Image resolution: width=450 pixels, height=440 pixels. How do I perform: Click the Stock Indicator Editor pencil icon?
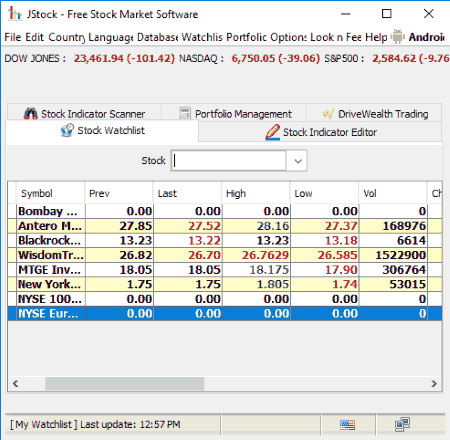coord(272,132)
